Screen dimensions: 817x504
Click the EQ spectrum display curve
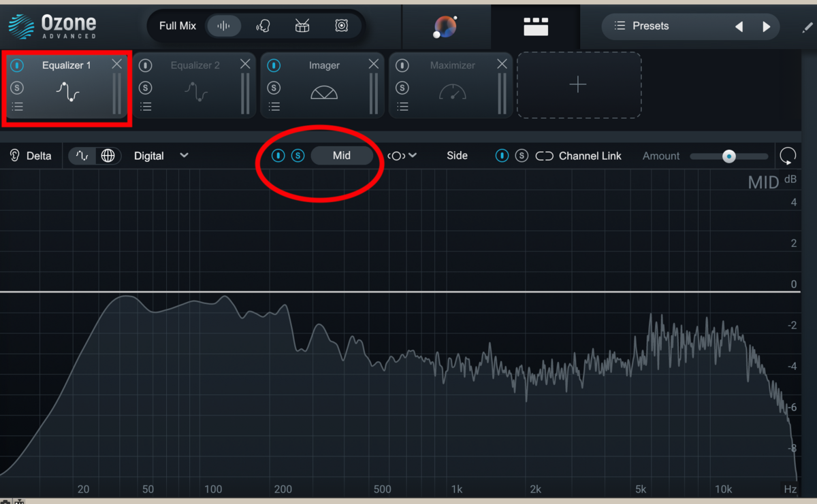click(x=398, y=388)
